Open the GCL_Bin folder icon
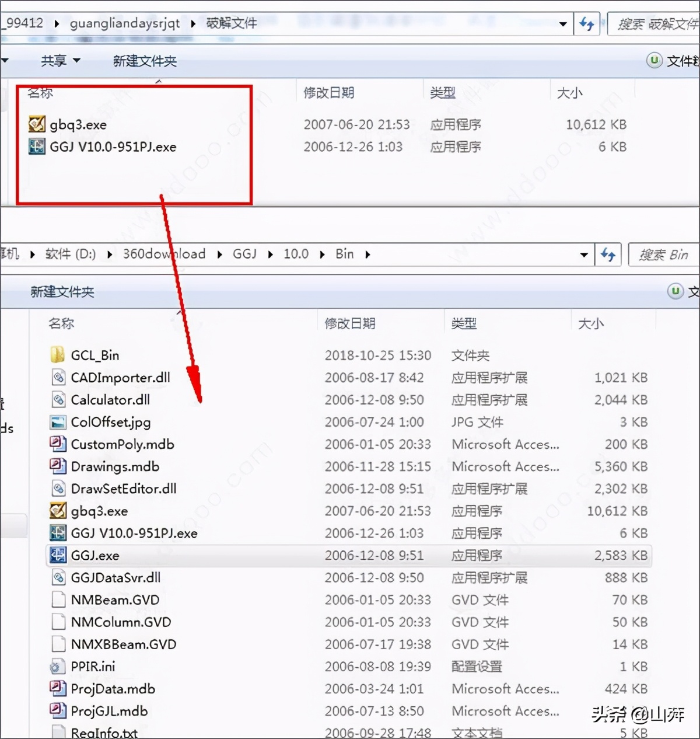 58,354
